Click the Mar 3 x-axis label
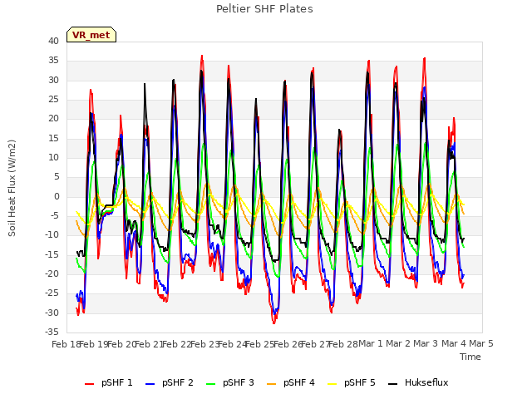 pyautogui.click(x=426, y=343)
